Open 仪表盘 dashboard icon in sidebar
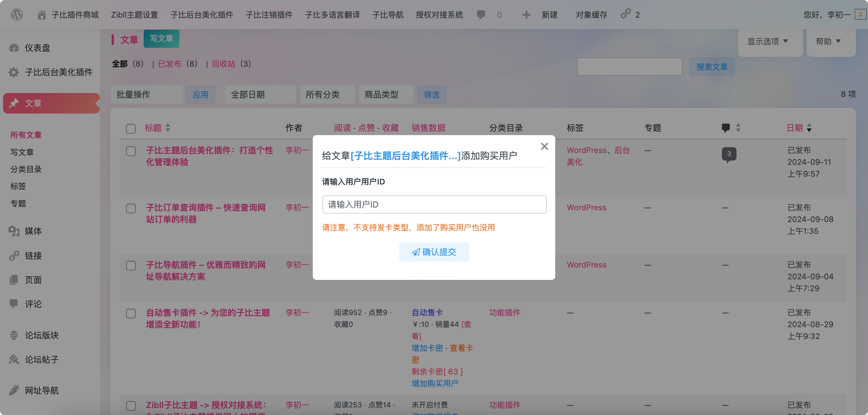The height and width of the screenshot is (415, 868). click(14, 48)
